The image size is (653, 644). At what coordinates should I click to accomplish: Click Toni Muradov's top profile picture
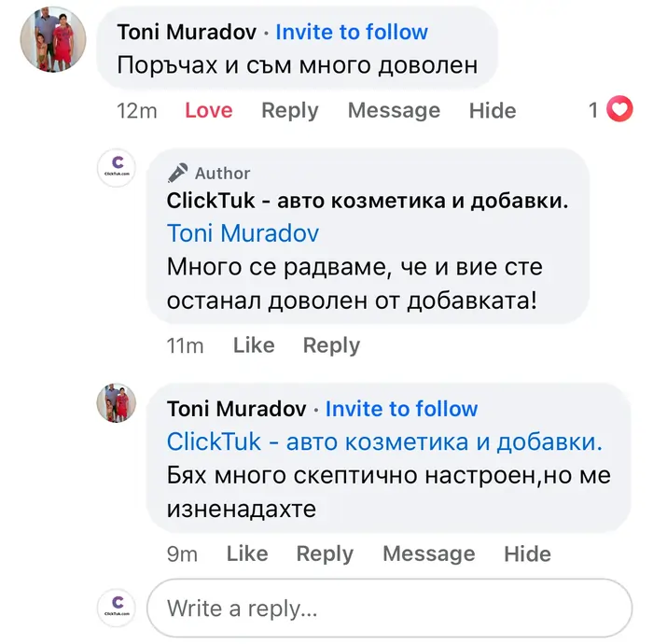click(x=53, y=39)
